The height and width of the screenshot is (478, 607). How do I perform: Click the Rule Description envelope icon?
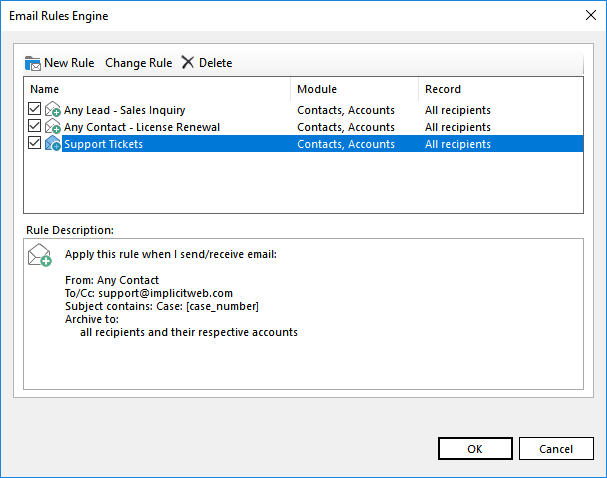pos(40,256)
